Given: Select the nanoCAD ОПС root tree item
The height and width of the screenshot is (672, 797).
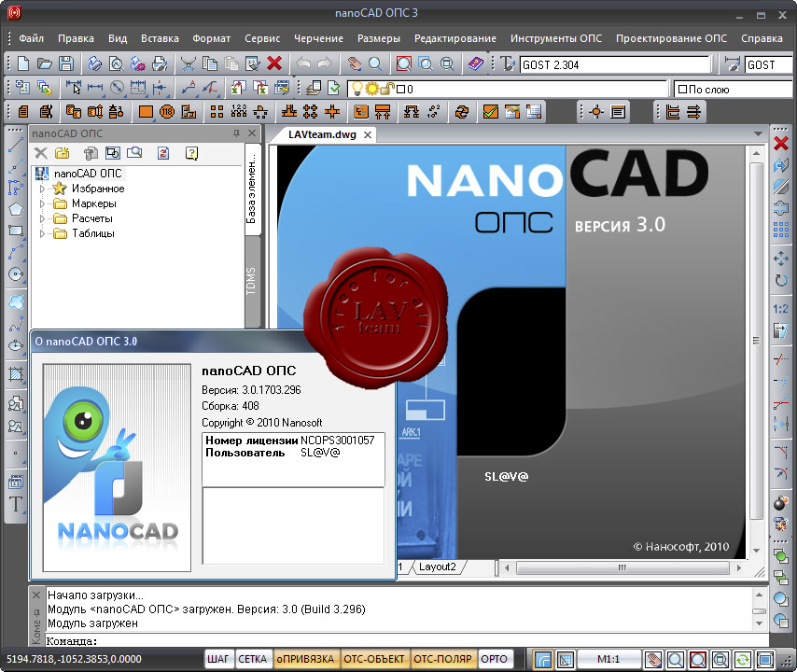Looking at the screenshot, I should 88,174.
